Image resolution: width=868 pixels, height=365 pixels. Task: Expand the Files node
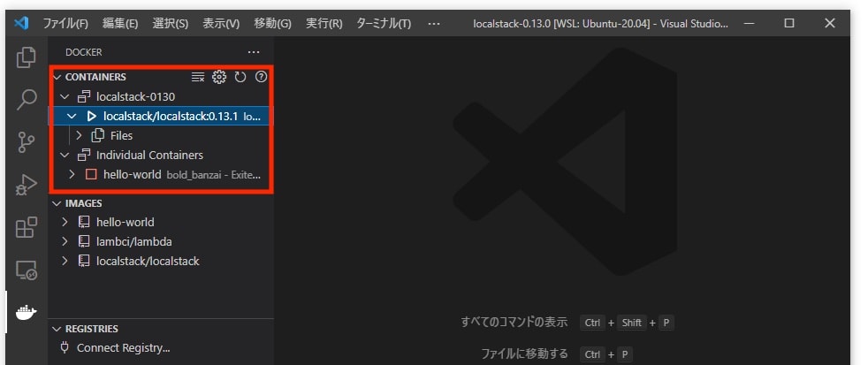(79, 136)
